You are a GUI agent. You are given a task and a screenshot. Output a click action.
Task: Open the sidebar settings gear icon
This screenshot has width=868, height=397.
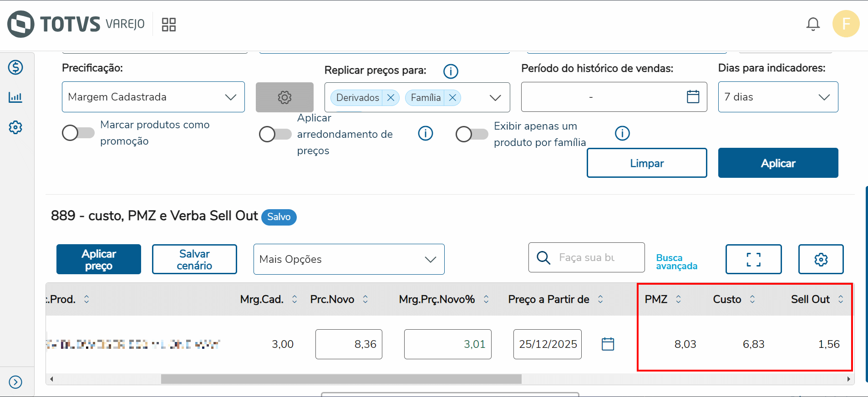pyautogui.click(x=15, y=127)
